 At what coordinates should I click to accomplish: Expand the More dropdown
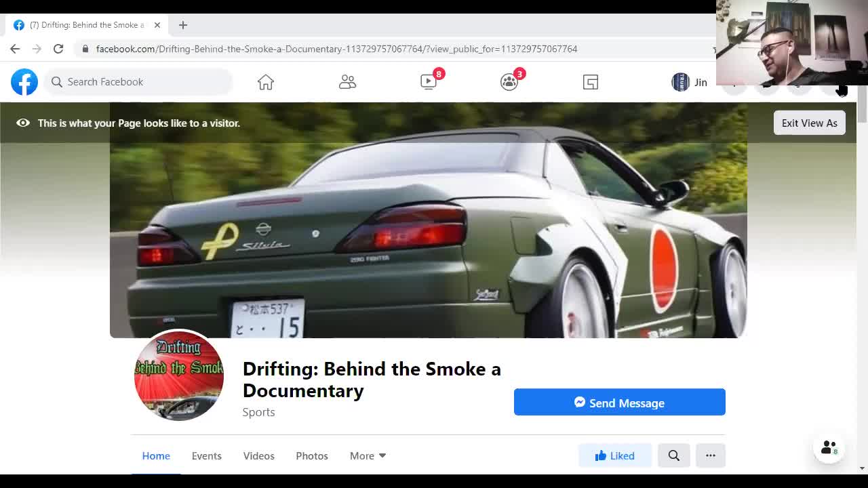tap(368, 455)
